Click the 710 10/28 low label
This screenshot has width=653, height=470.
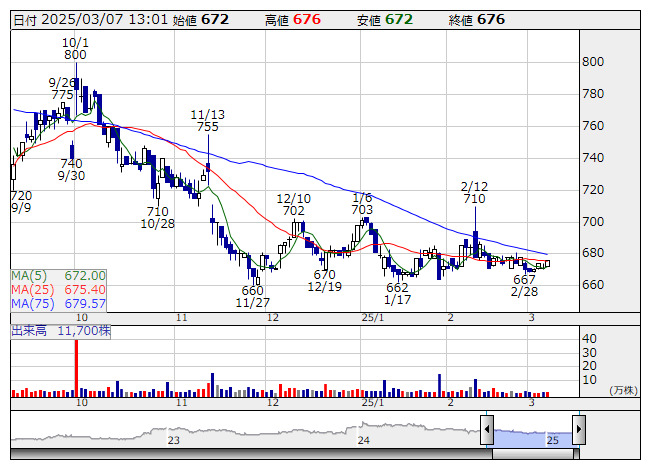coord(157,218)
